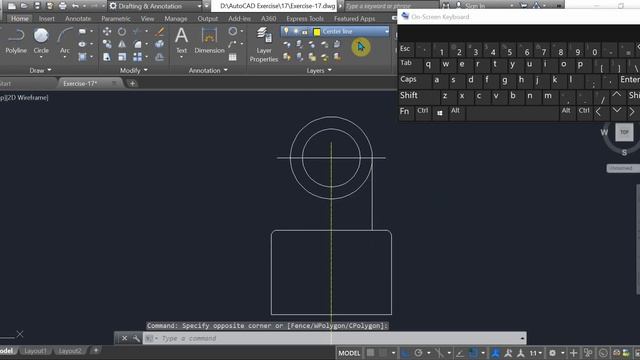Screen dimensions: 640x360
Task: Add a new file tab with plus
Action: (132, 83)
